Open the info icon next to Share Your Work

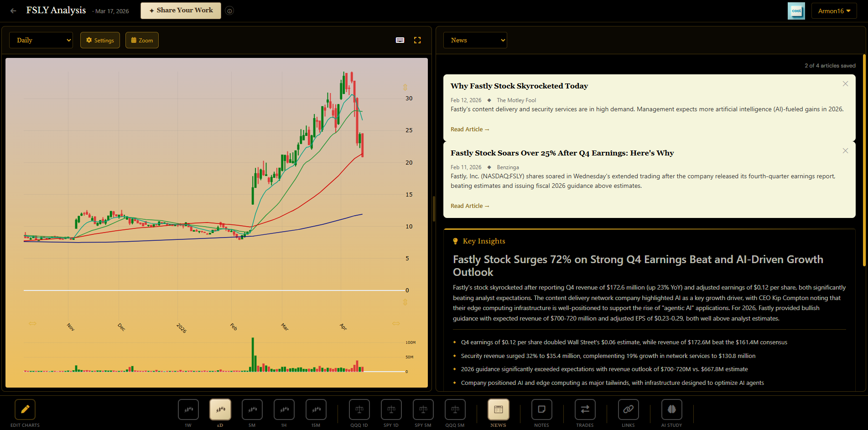(x=230, y=11)
